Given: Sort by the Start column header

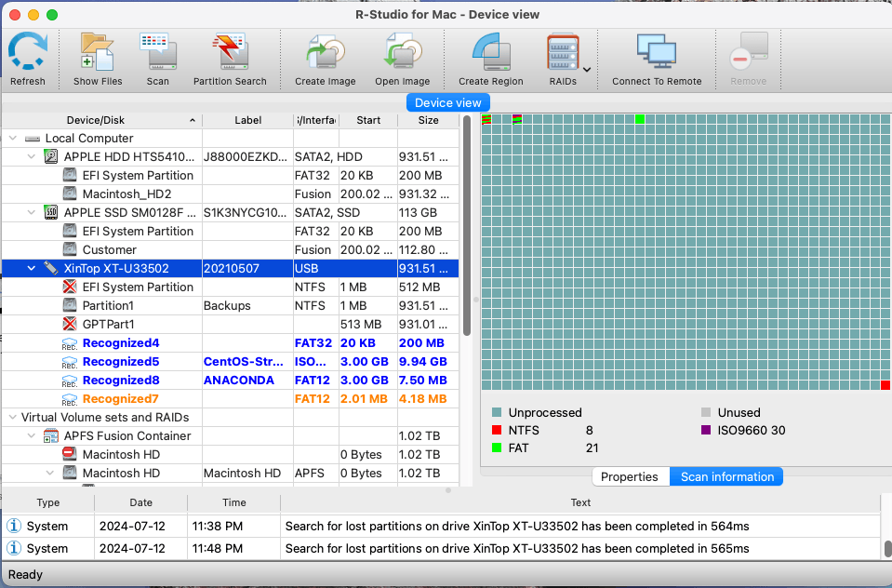Looking at the screenshot, I should pos(368,120).
